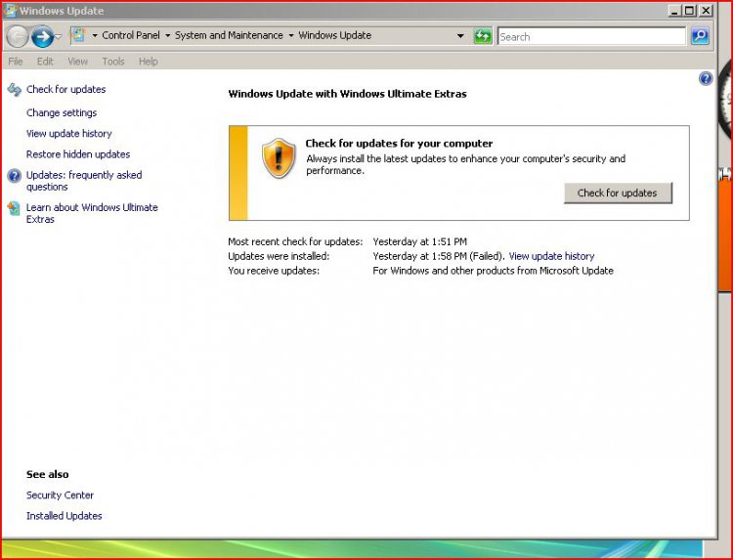Click the blue search magnifier button
Image resolution: width=733 pixels, height=560 pixels.
point(700,36)
